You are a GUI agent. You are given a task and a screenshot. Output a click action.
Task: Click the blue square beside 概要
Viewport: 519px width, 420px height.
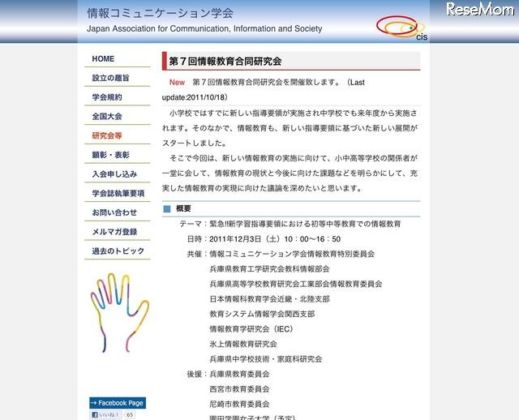point(167,209)
